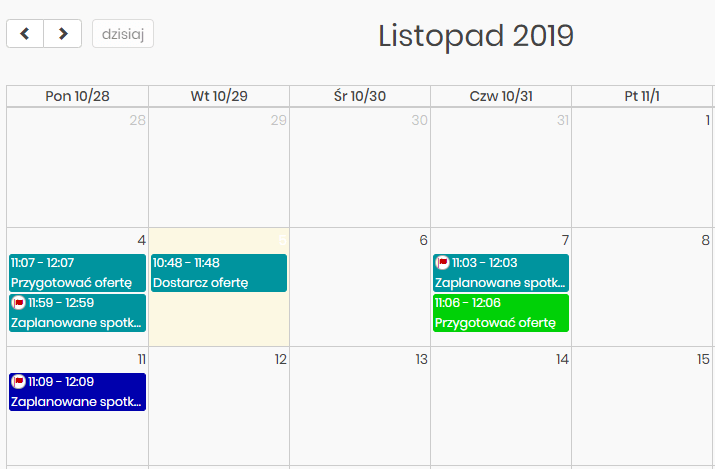Click day number 8 in calendar
715x469 pixels.
tap(705, 240)
